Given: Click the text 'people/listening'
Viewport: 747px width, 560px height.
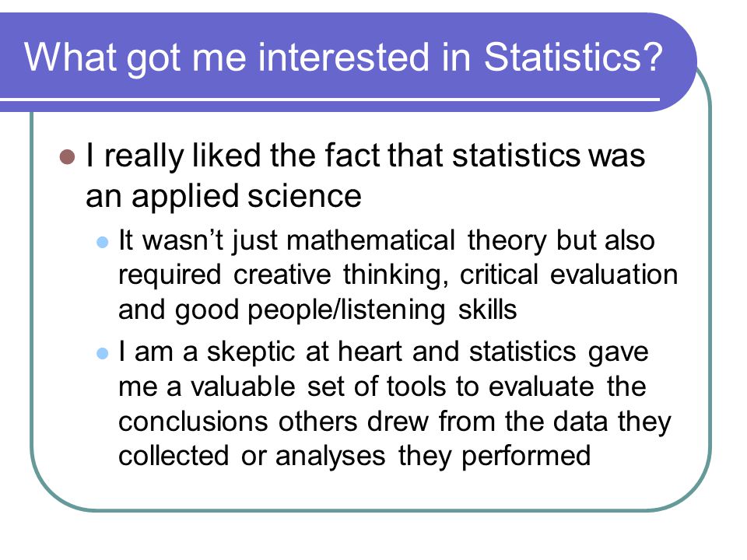Looking at the screenshot, I should click(x=347, y=311).
